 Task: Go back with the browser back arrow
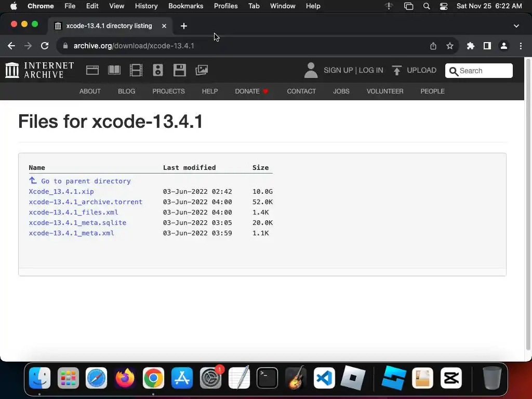pyautogui.click(x=11, y=46)
